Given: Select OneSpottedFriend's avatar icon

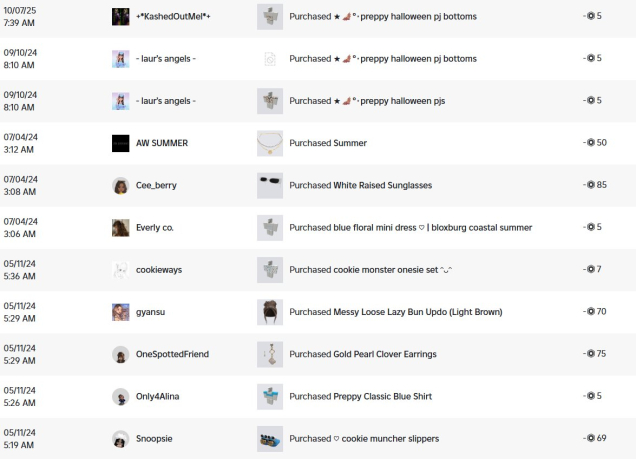Looking at the screenshot, I should point(120,354).
